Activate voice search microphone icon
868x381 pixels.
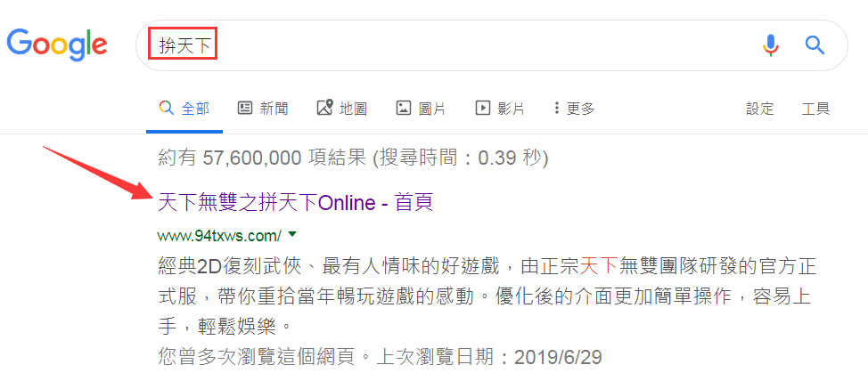[x=771, y=45]
